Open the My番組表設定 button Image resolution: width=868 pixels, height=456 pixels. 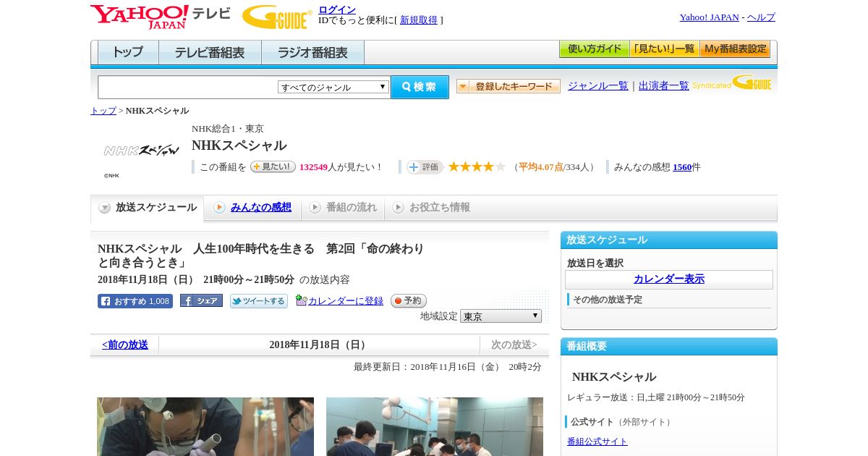[735, 49]
